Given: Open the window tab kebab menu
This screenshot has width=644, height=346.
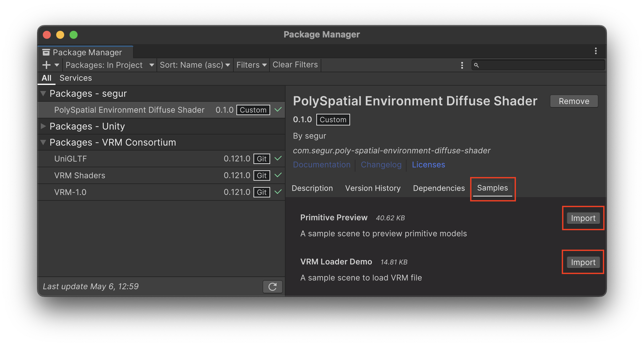Looking at the screenshot, I should [596, 51].
